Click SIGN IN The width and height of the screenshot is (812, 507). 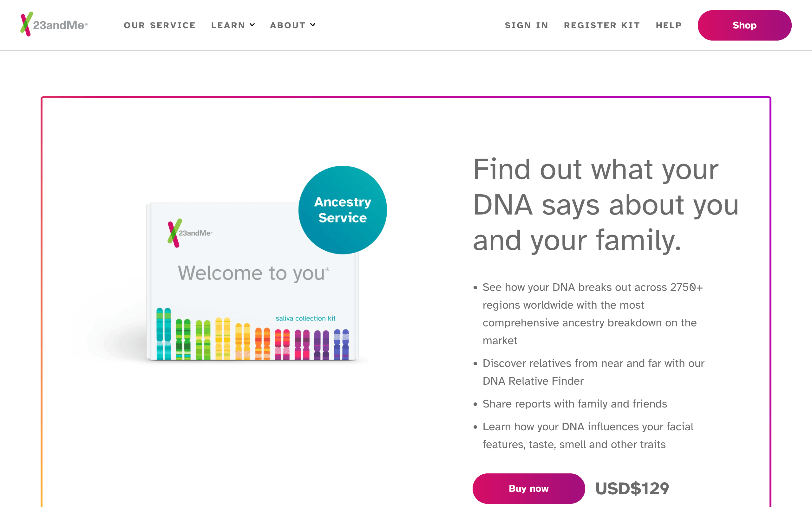pos(527,25)
